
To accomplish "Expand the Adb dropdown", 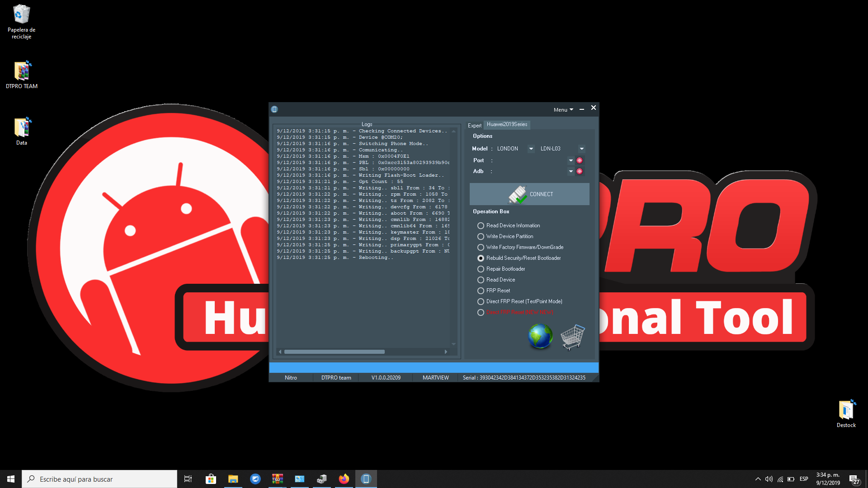I will pos(571,171).
